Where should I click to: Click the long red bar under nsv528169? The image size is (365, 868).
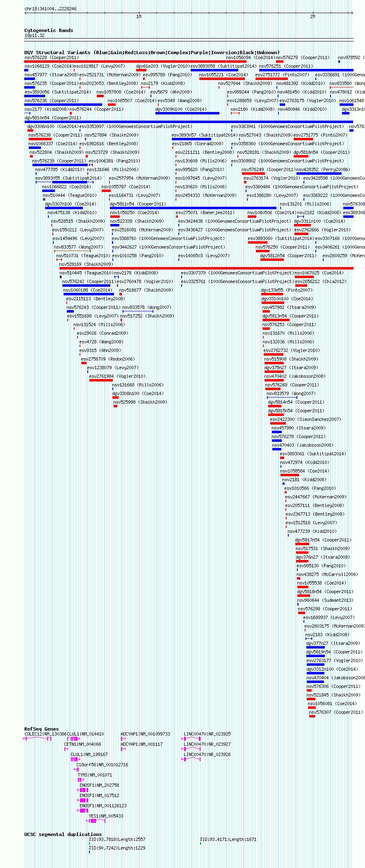click(206, 268)
